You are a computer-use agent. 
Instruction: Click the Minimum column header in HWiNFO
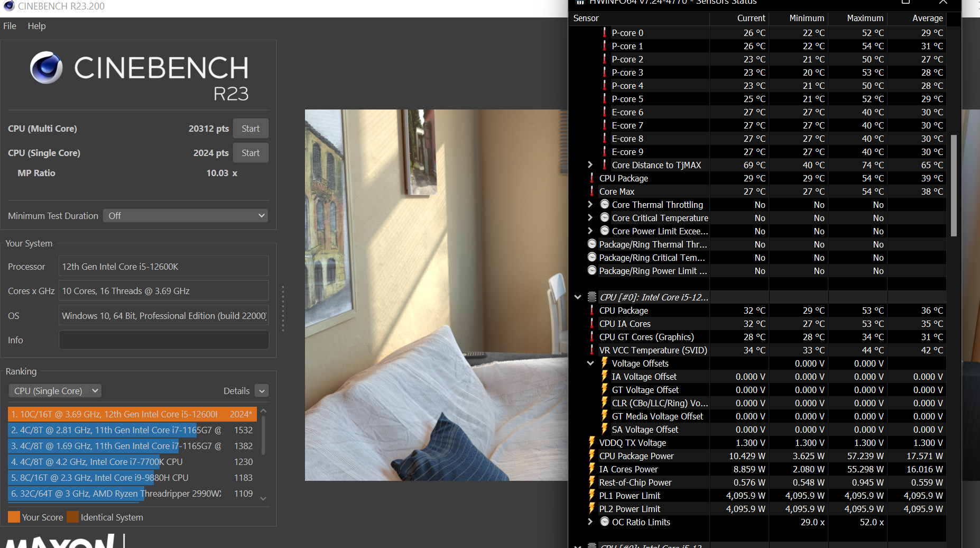point(798,18)
